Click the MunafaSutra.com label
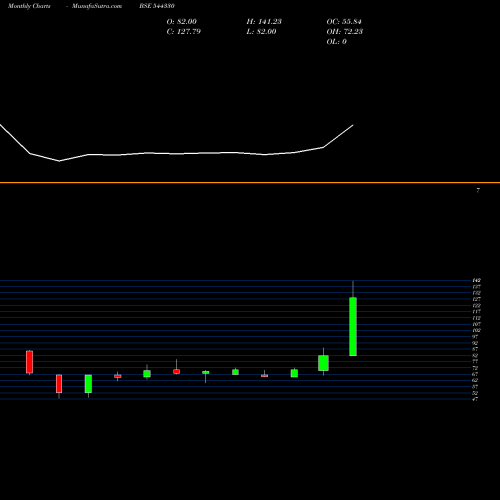 click(97, 6)
